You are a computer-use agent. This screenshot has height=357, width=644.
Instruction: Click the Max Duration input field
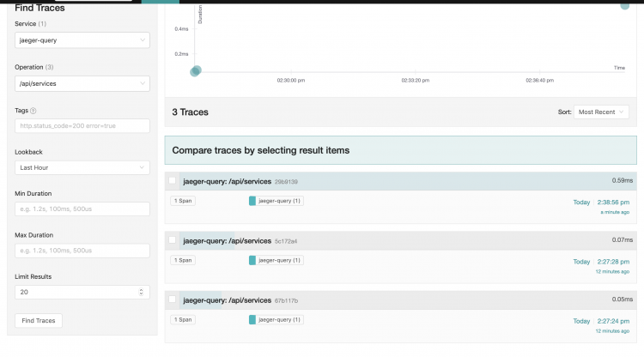click(x=82, y=251)
